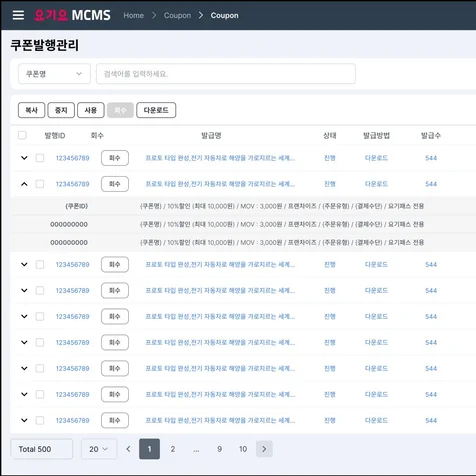Go to page 2
This screenshot has width=476, height=476.
pyautogui.click(x=173, y=449)
